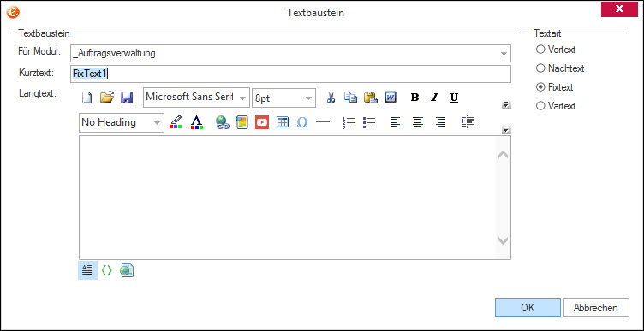Screen dimensions: 644x331
Task: Switch to HTML source view
Action: pyautogui.click(x=107, y=270)
